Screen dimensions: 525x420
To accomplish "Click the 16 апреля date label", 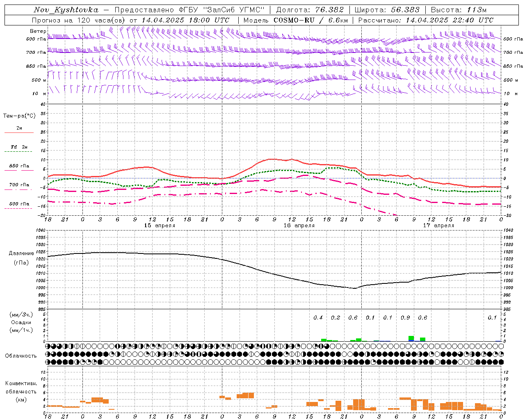I will (x=299, y=226).
